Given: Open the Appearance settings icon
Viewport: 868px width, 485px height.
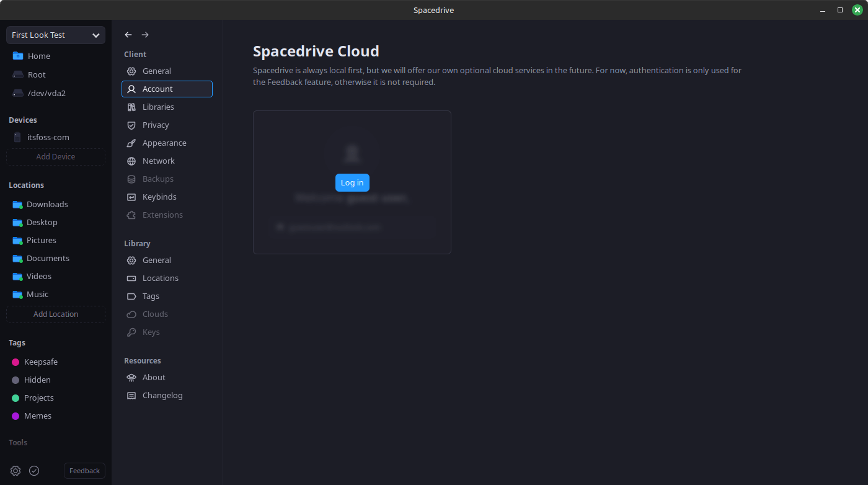Looking at the screenshot, I should pyautogui.click(x=131, y=143).
